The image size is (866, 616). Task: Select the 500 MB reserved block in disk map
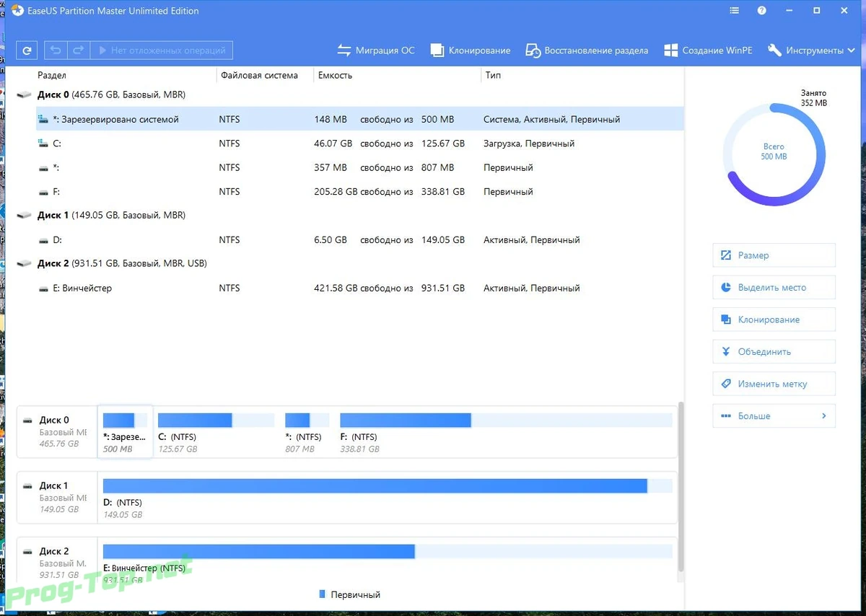click(x=125, y=431)
